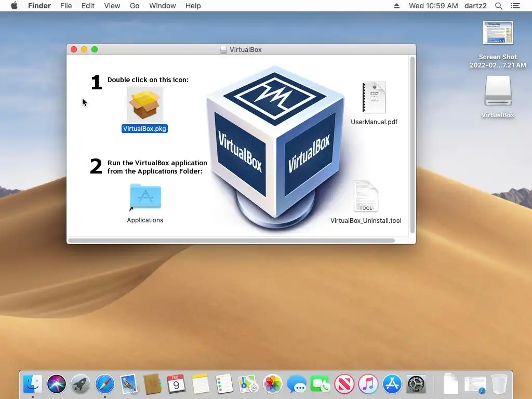Open the Trash in the Dock
The height and width of the screenshot is (399, 532).
click(499, 384)
